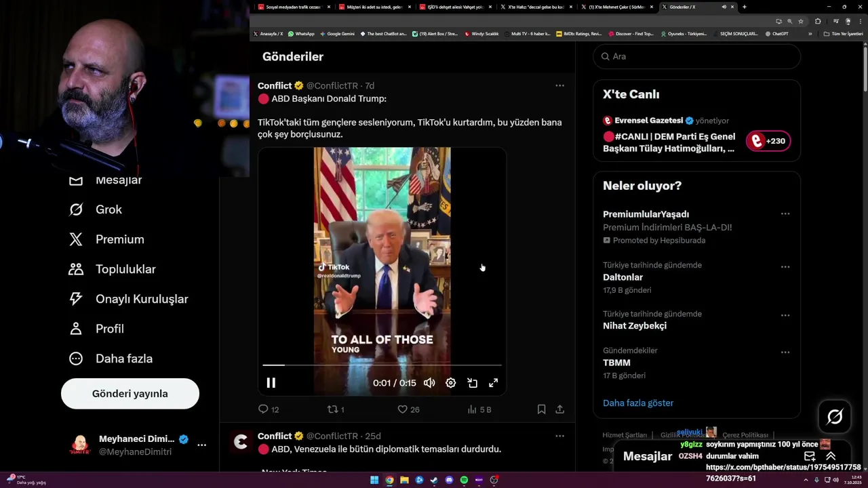868x488 pixels.
Task: Expand the video to fullscreen
Action: [494, 383]
